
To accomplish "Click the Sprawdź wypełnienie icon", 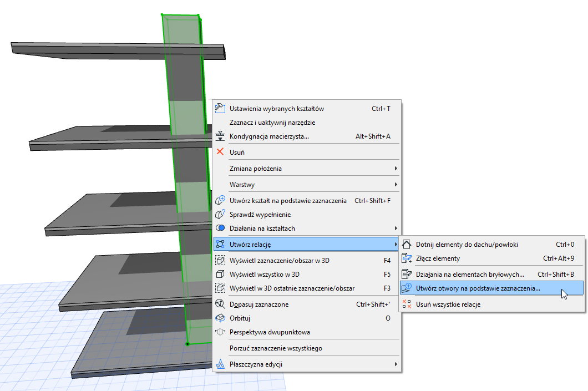I will tap(220, 215).
